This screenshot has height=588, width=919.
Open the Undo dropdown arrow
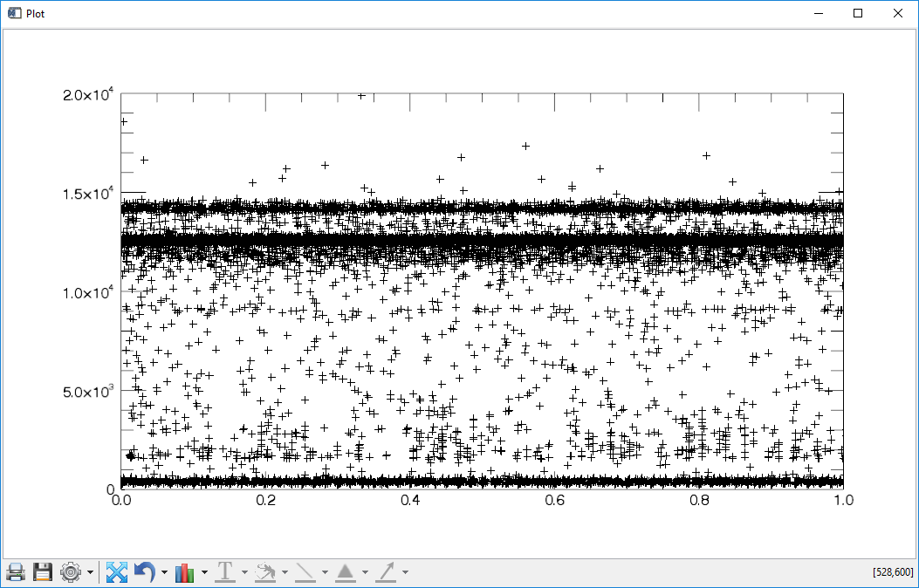[165, 572]
